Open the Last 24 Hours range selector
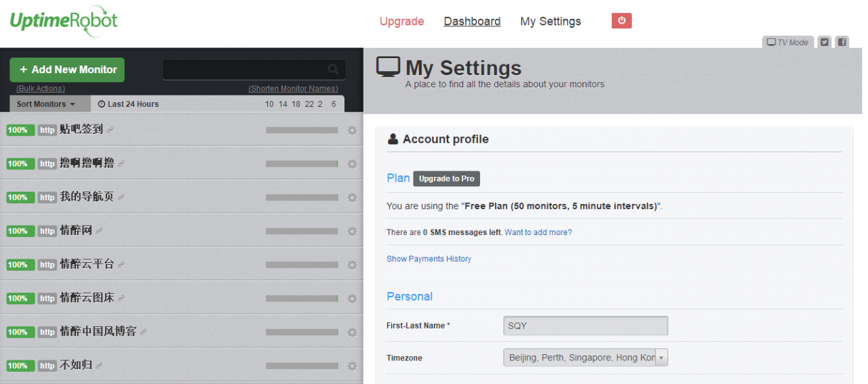 pos(128,104)
